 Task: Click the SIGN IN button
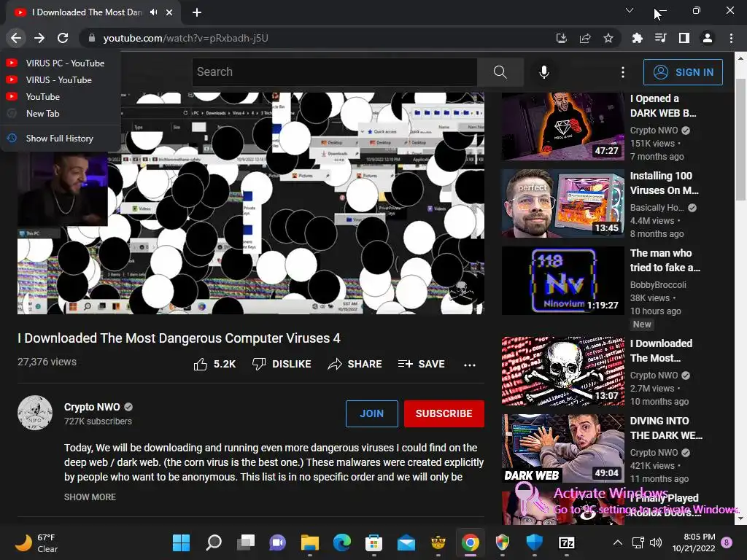[x=683, y=72]
